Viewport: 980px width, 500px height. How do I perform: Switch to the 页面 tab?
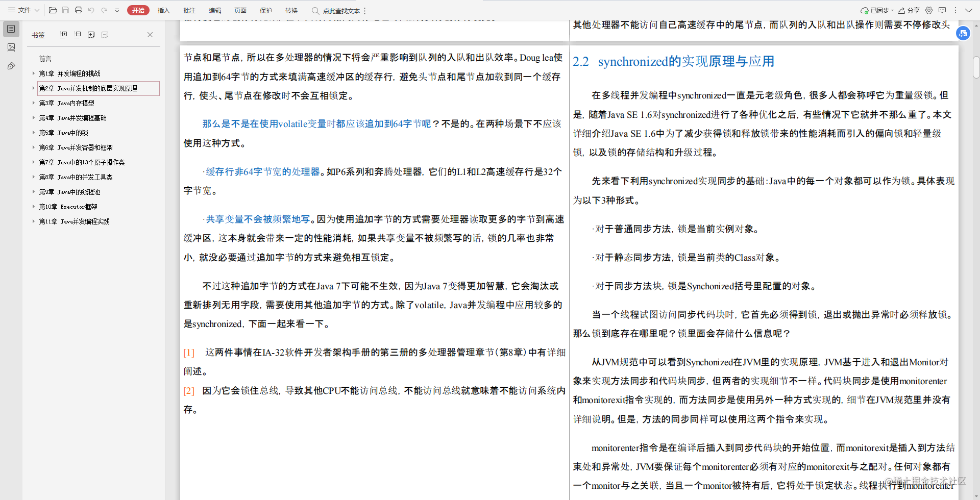[240, 10]
